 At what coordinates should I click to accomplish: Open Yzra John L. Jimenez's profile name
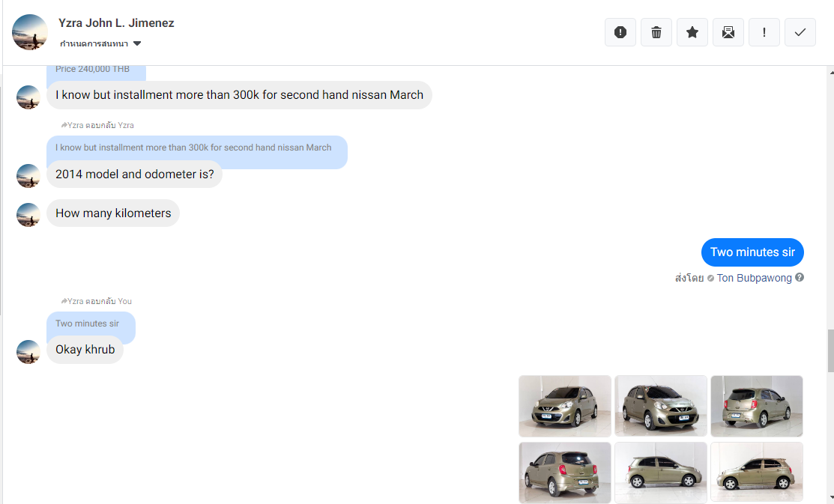tap(116, 23)
